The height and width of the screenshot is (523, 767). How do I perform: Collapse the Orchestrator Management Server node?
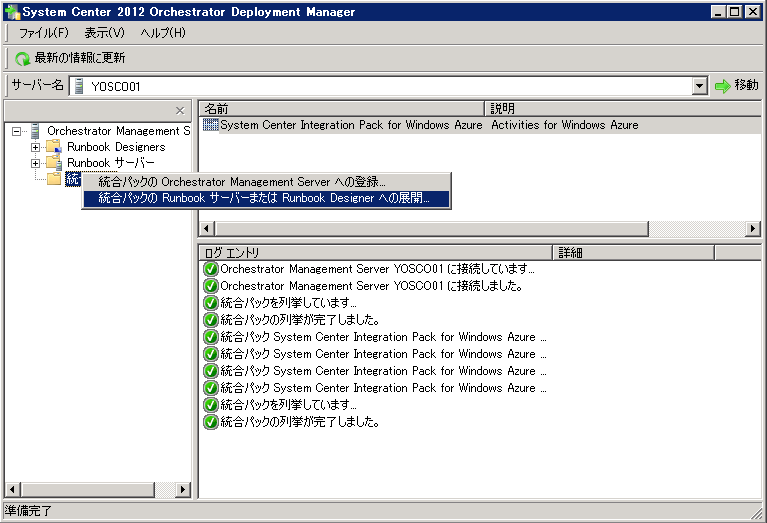17,131
